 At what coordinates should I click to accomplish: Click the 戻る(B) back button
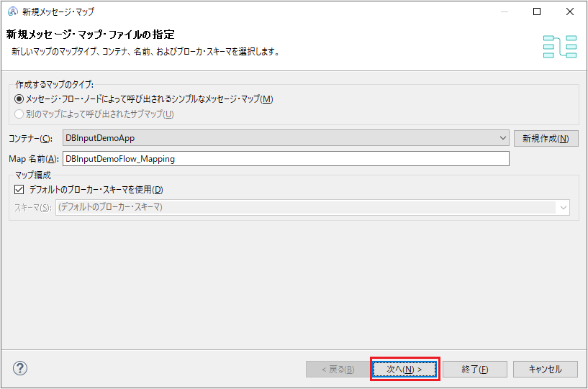coord(338,370)
